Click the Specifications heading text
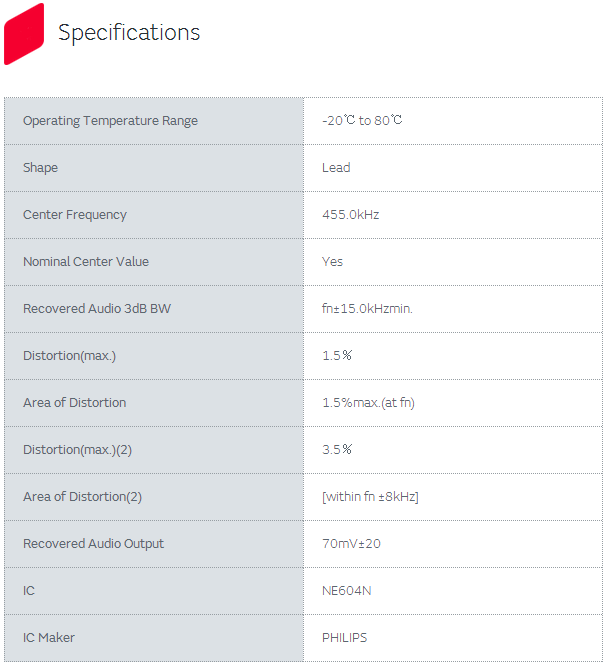604x664 pixels. coord(129,33)
